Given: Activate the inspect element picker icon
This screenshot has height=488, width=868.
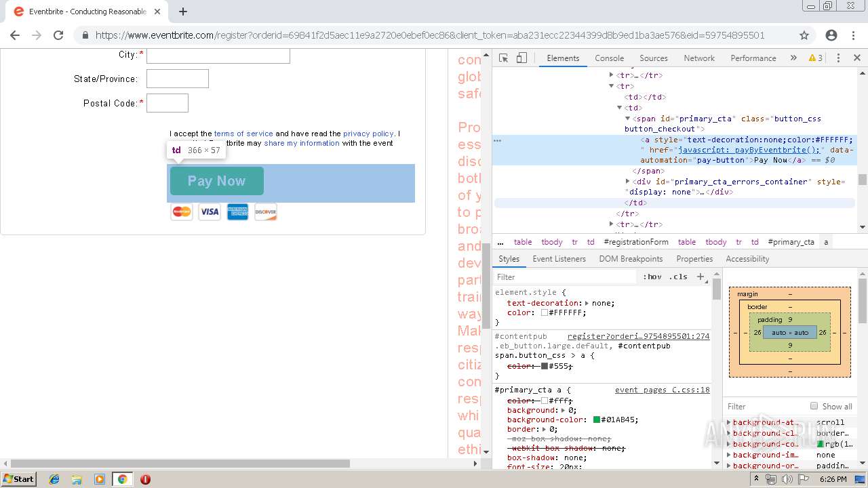Looking at the screenshot, I should tap(503, 58).
